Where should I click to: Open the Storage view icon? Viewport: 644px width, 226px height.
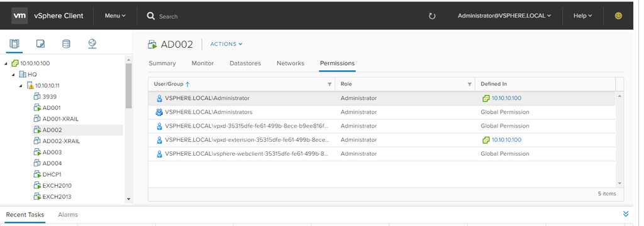click(66, 43)
